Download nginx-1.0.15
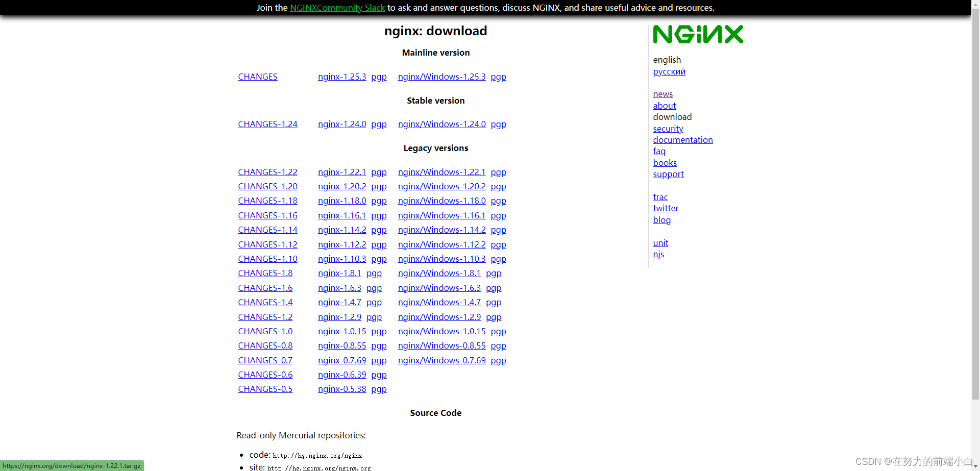Image resolution: width=980 pixels, height=471 pixels. click(342, 331)
